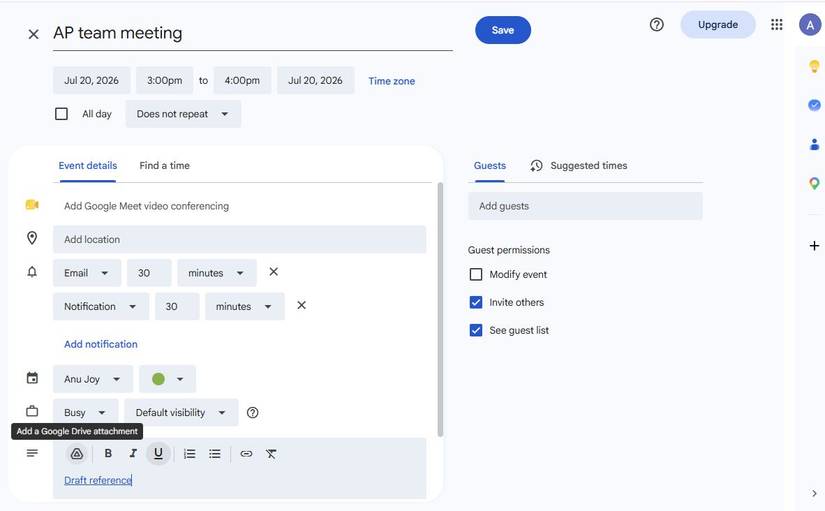
Task: Click the AP team meeting title field
Action: coord(253,33)
